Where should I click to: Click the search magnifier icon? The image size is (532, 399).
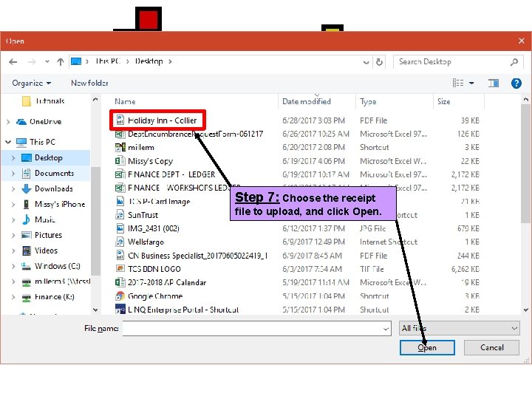[x=514, y=62]
